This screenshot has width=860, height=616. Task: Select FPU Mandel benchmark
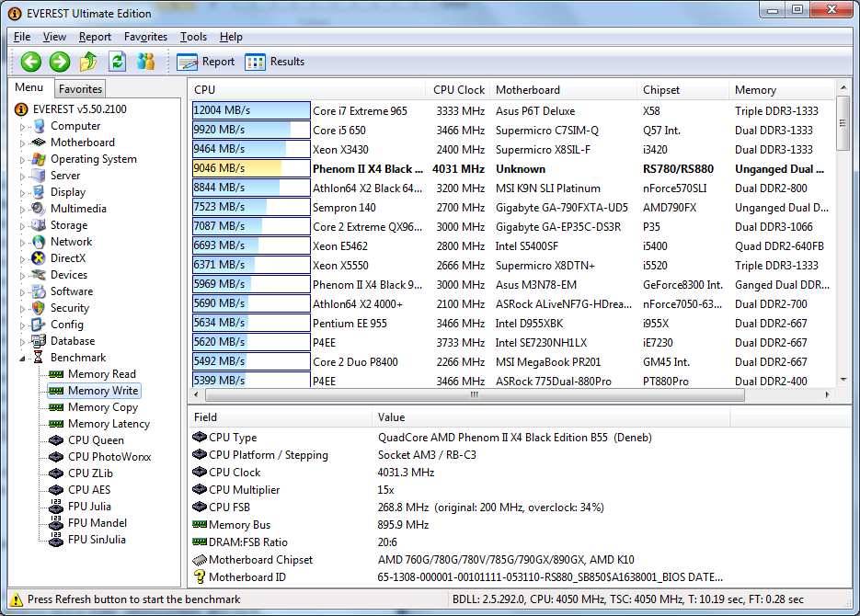pyautogui.click(x=97, y=523)
